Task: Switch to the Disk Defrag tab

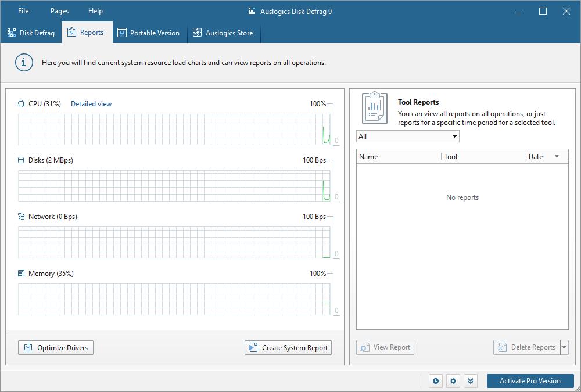Action: click(x=31, y=33)
